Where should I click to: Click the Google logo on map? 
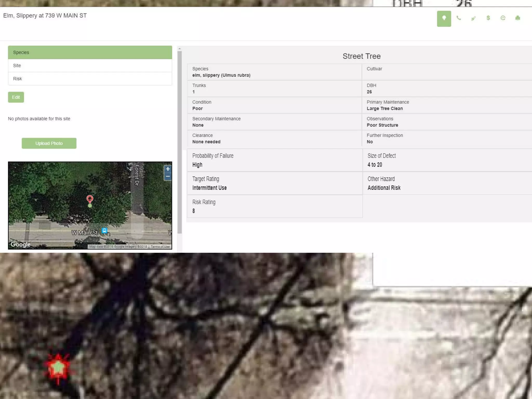21,244
